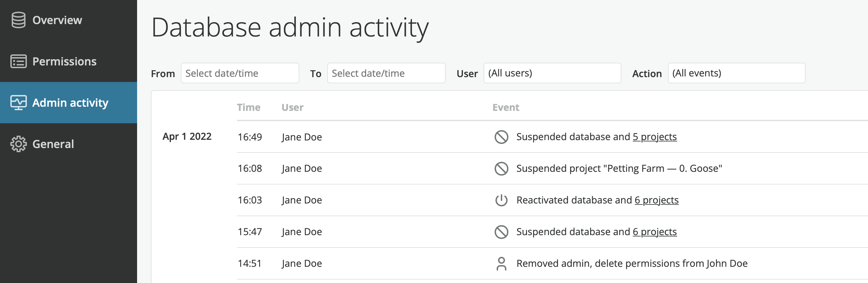Screen dimensions: 868x283
Task: Click the Suspended project "Petting Farm" event text
Action: pos(619,168)
